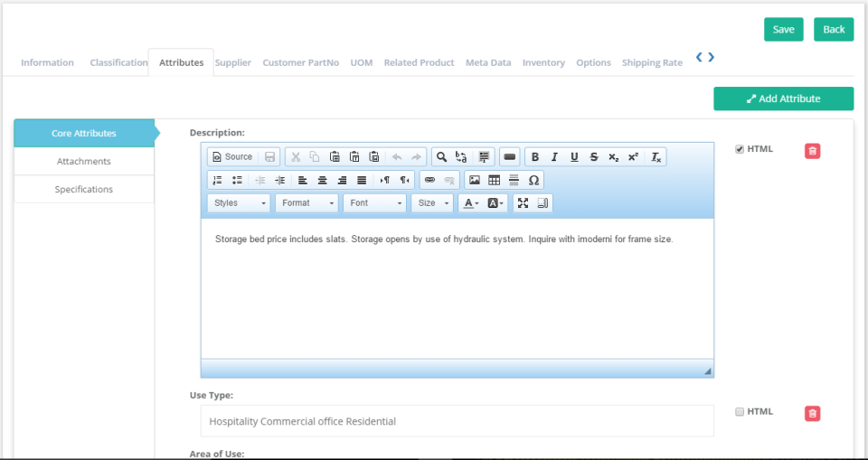Open the Meta Data tab
868x460 pixels.
pyautogui.click(x=488, y=62)
